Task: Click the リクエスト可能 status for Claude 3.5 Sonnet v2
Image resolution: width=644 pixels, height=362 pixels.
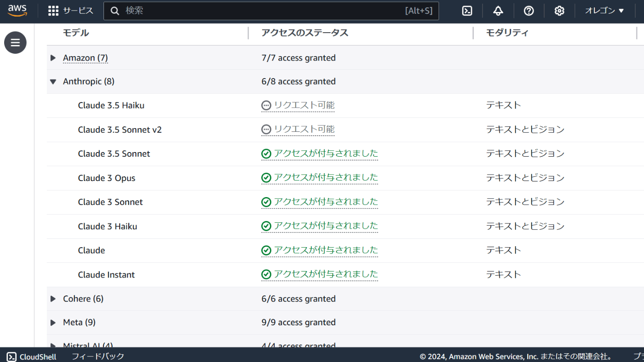Action: click(x=304, y=129)
